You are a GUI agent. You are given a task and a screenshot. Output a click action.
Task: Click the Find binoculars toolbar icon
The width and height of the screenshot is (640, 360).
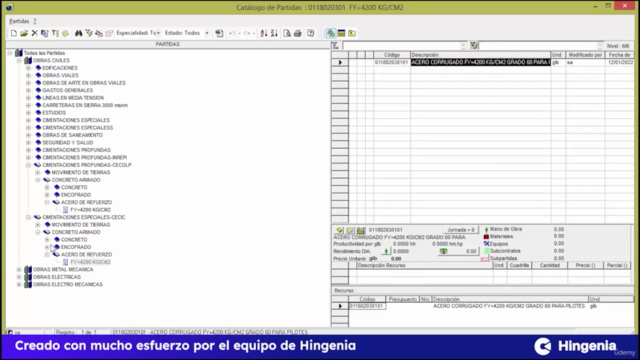click(78, 33)
